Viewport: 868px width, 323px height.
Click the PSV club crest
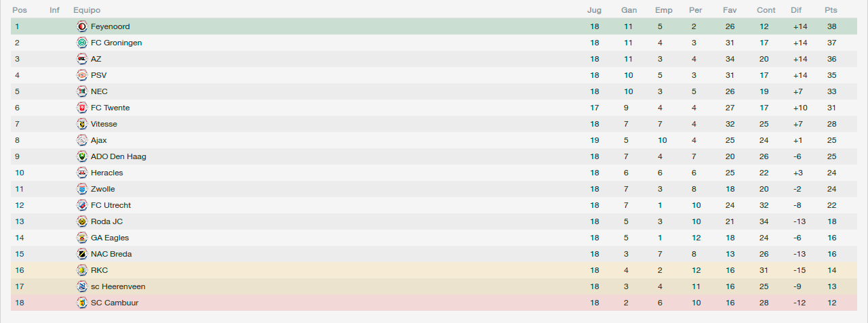pos(82,75)
